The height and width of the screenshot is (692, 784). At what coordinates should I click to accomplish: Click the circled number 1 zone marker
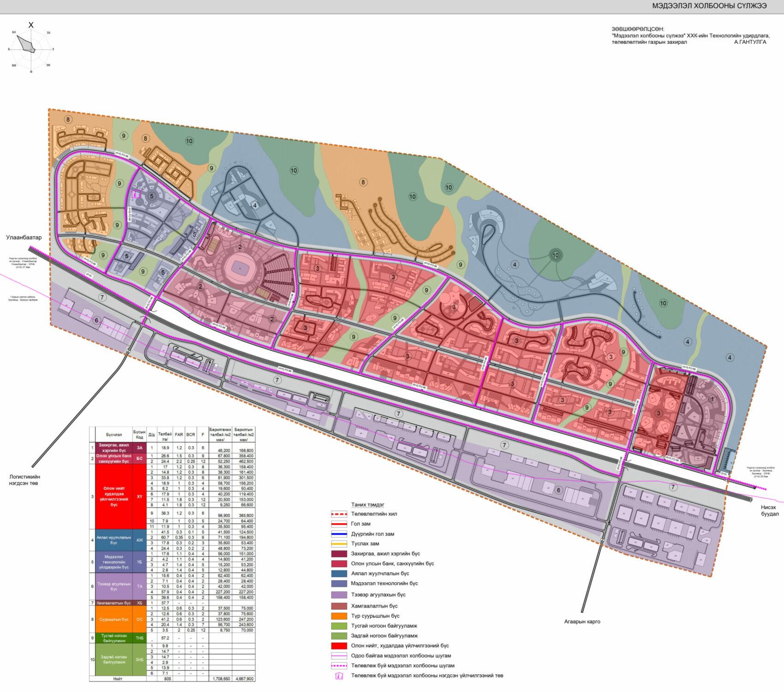point(712,399)
